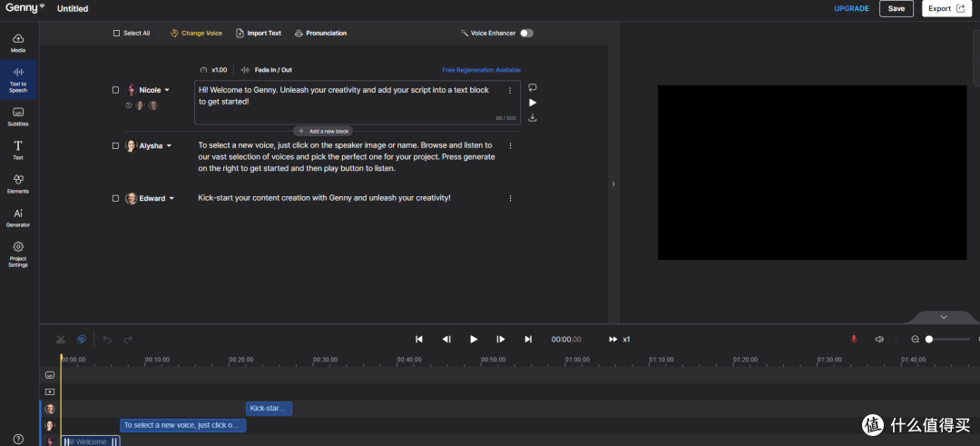
Task: Click Add a new block
Action: click(323, 132)
